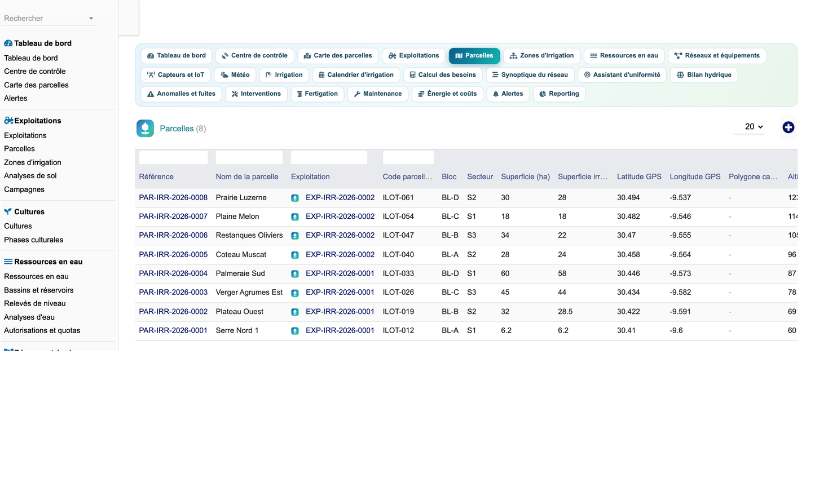Screen dimensions: 815x504
Task: Click the Référence filter input field
Action: point(173,158)
